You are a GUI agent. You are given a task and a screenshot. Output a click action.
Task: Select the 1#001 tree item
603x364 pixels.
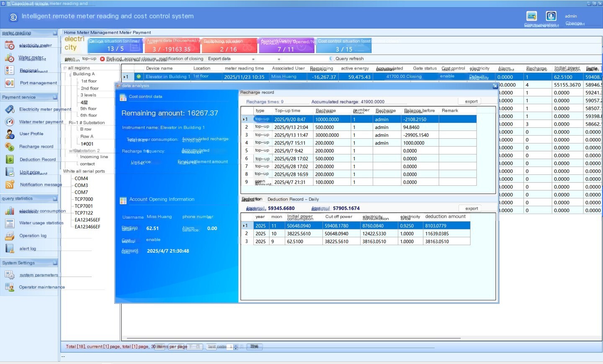pos(87,144)
